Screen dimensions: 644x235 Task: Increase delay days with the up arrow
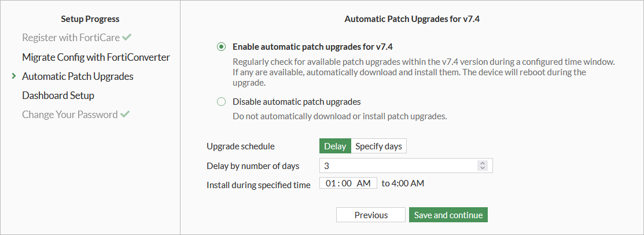483,163
